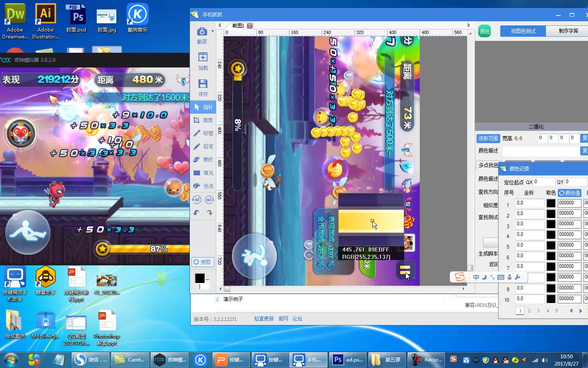Image resolution: width=588 pixels, height=368 pixels.
Task: Open the Photoshop教案.ppt desktop file
Action: click(x=107, y=328)
